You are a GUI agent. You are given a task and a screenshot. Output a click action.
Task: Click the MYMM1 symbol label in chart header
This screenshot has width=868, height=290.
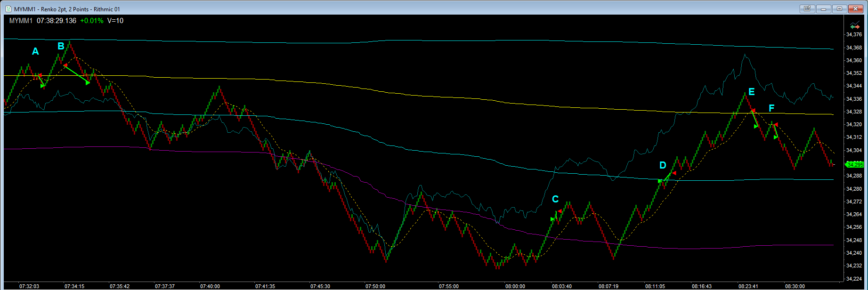click(21, 21)
